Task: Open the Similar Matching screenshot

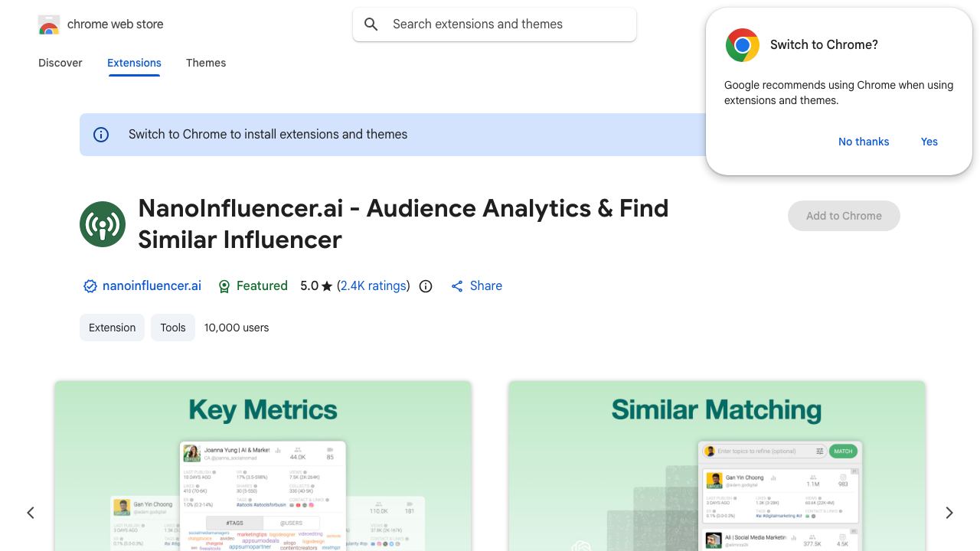Action: tap(717, 466)
